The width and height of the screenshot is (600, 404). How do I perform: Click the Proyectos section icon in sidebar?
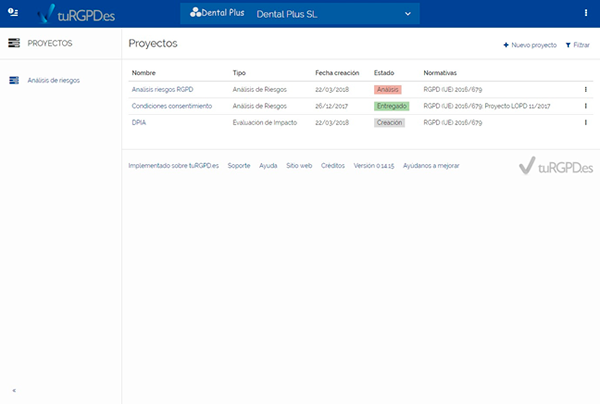click(14, 43)
